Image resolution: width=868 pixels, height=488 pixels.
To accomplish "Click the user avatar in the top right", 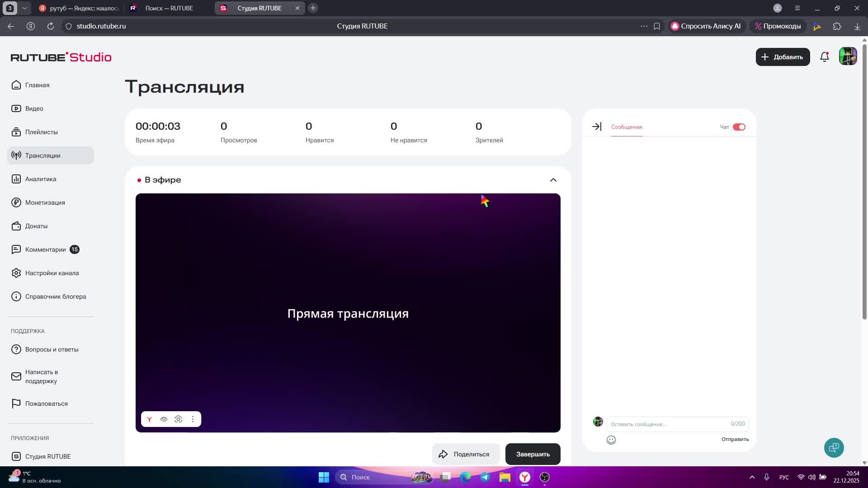I will click(848, 57).
